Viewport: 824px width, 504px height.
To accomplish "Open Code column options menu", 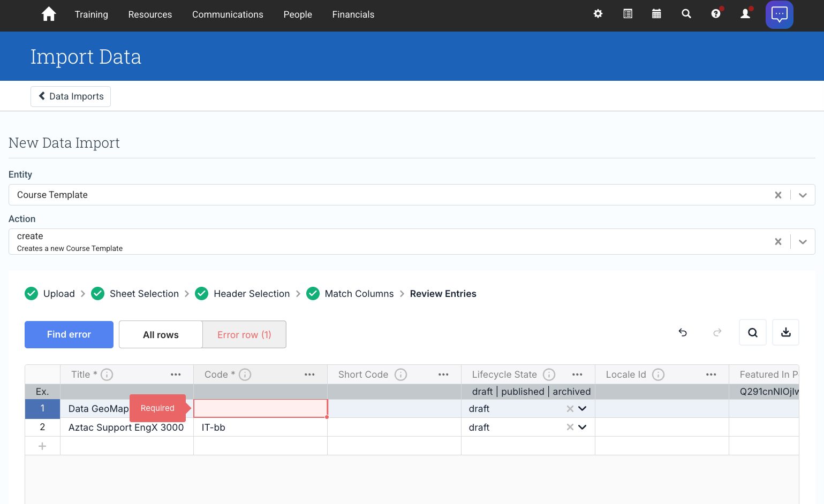I will [x=309, y=375].
